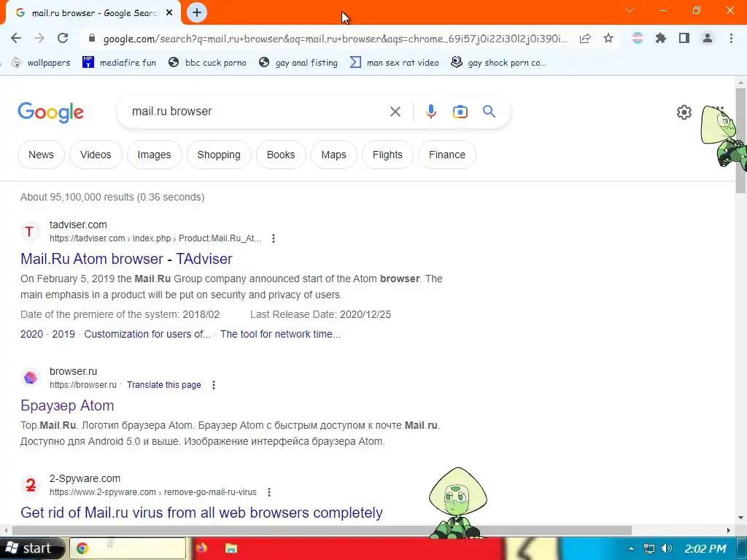Viewport: 747px width, 560px height.
Task: Click the horizontal scrollbar at the bottom
Action: click(322, 530)
